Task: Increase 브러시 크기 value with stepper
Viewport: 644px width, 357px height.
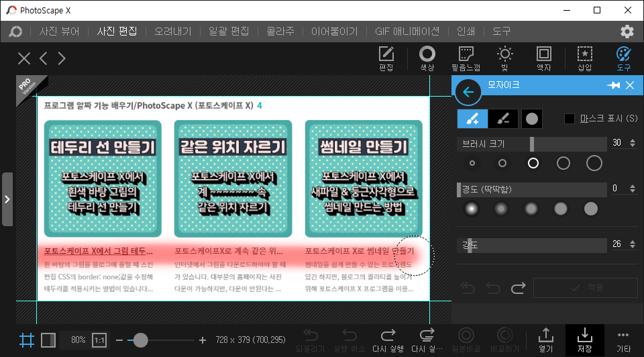Action: (633, 140)
